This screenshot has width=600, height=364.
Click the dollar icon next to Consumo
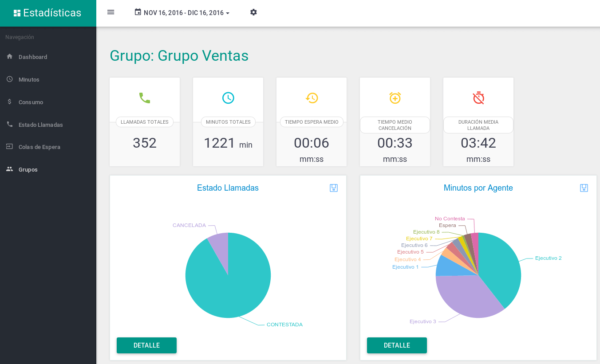pyautogui.click(x=10, y=102)
